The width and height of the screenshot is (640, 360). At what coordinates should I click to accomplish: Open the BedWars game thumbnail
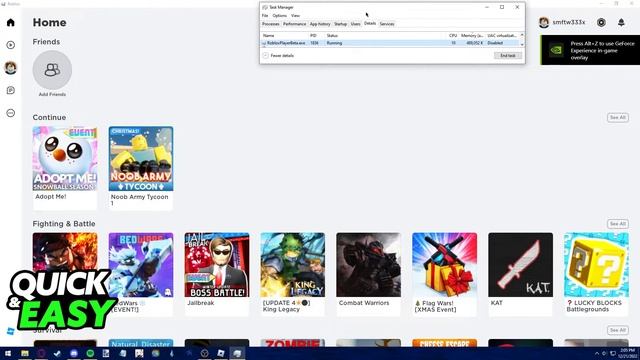pyautogui.click(x=141, y=265)
